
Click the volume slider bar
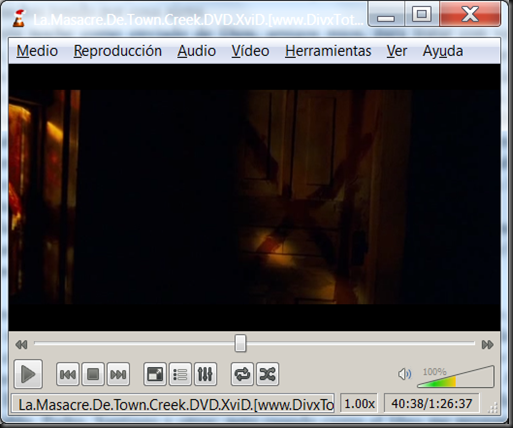(456, 377)
